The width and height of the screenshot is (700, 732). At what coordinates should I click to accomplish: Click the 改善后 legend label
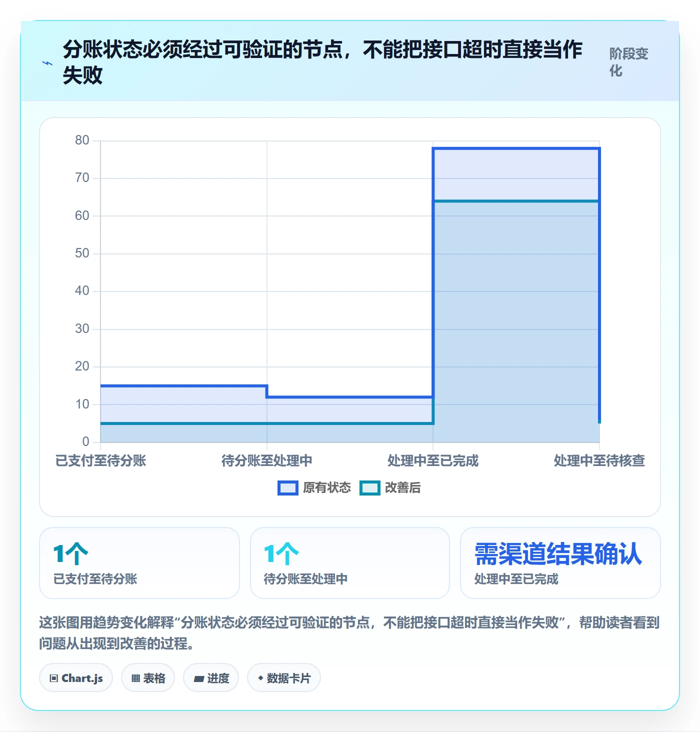click(x=403, y=488)
